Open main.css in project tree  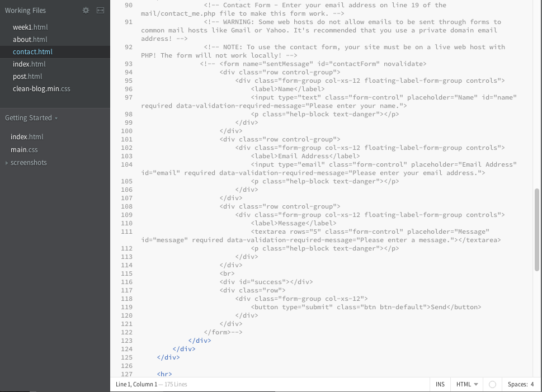click(x=24, y=150)
